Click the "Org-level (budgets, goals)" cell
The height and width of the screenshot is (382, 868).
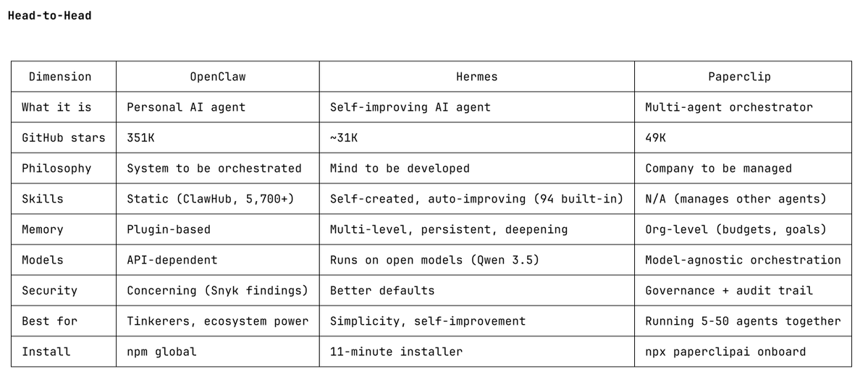click(736, 229)
